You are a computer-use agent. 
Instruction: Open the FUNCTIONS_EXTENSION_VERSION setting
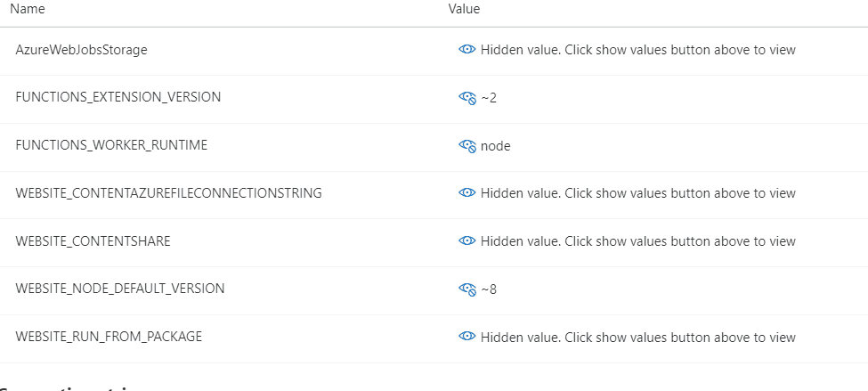pos(118,97)
